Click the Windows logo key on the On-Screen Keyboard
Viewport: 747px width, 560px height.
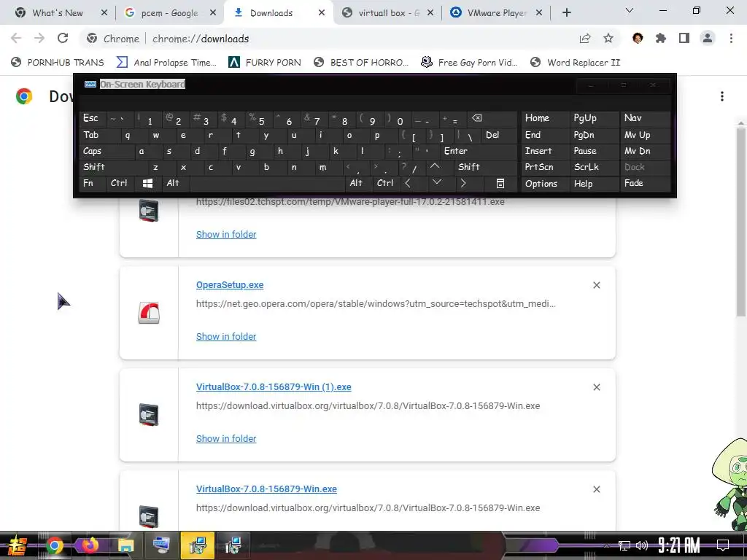pyautogui.click(x=147, y=183)
